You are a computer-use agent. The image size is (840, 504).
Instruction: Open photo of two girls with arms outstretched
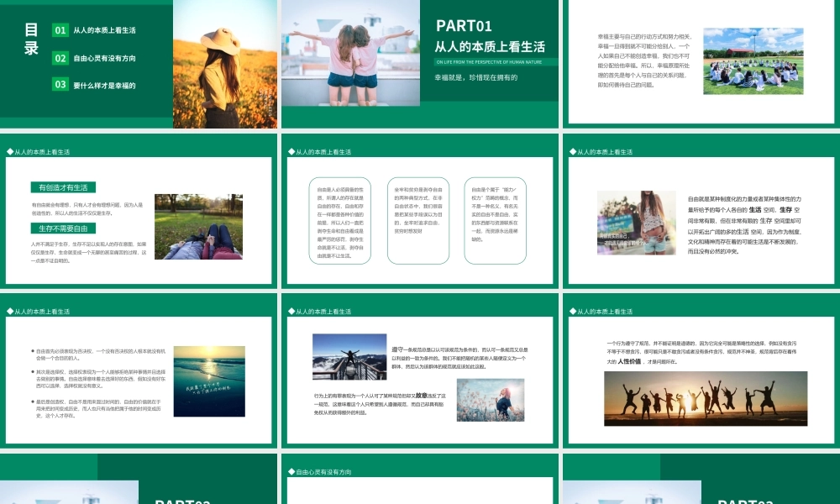point(351,53)
